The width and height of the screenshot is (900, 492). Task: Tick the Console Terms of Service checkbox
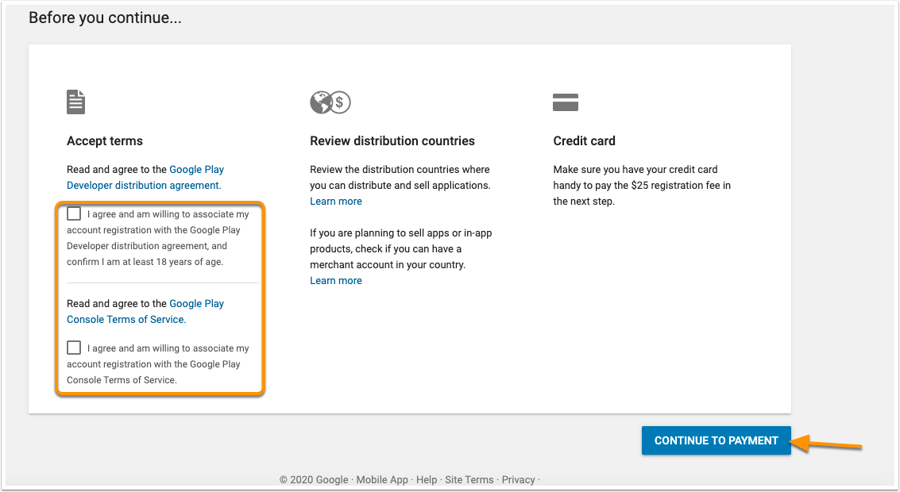tap(74, 348)
